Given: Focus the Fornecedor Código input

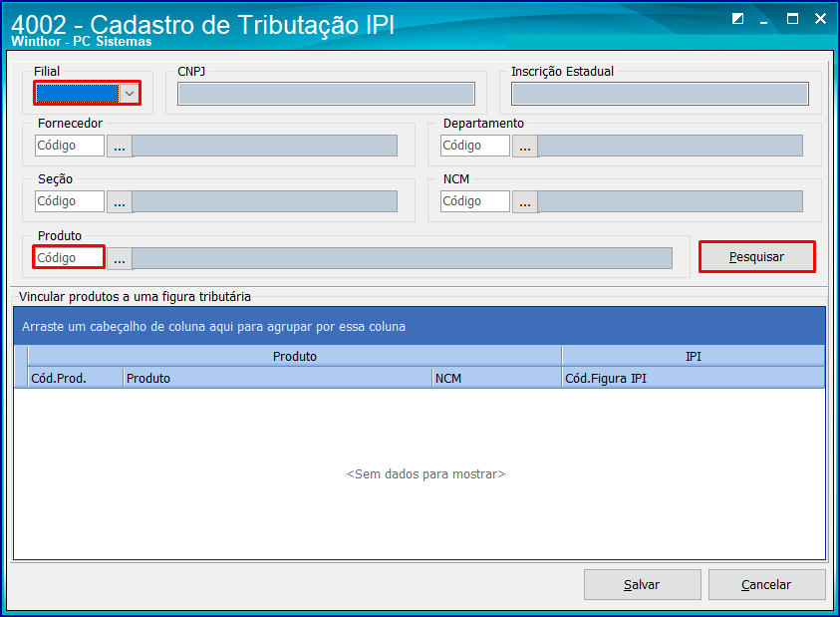Looking at the screenshot, I should [x=70, y=146].
